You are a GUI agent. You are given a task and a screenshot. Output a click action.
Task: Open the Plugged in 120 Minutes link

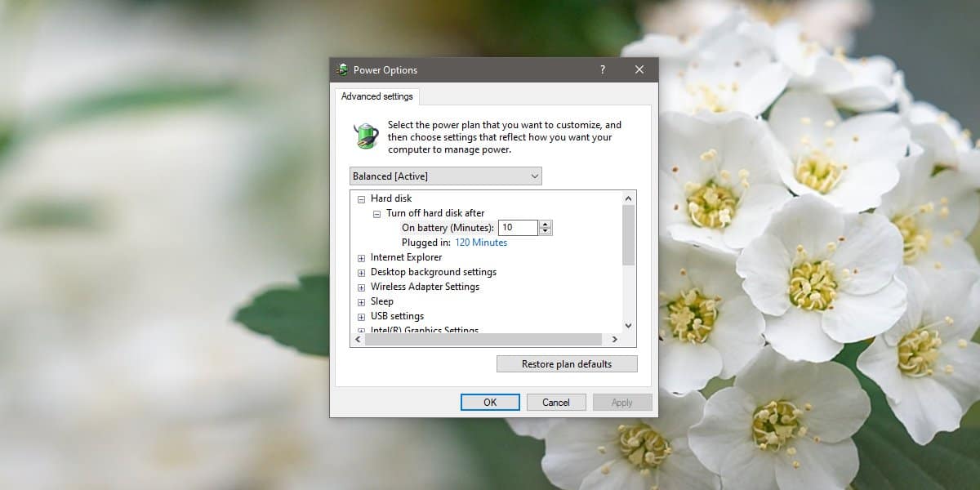point(481,242)
